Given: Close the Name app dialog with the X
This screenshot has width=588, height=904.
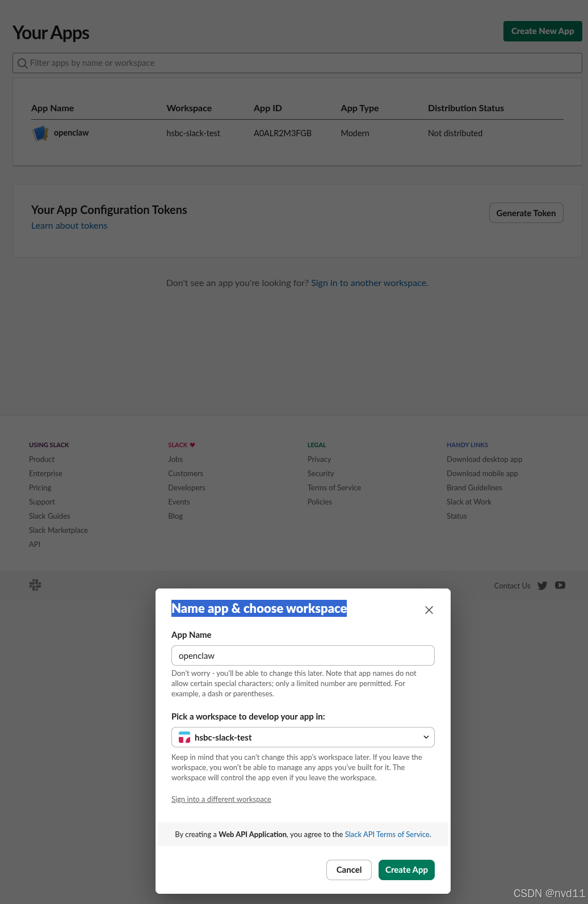Looking at the screenshot, I should pos(429,610).
